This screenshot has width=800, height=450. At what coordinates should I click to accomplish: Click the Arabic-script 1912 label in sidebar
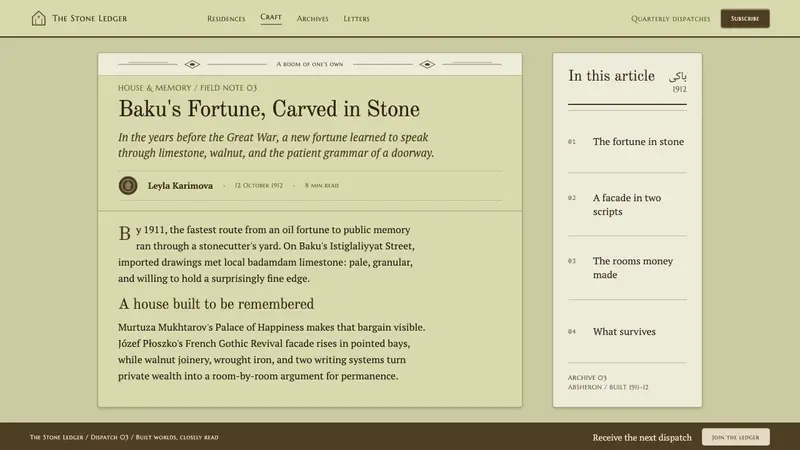click(678, 82)
